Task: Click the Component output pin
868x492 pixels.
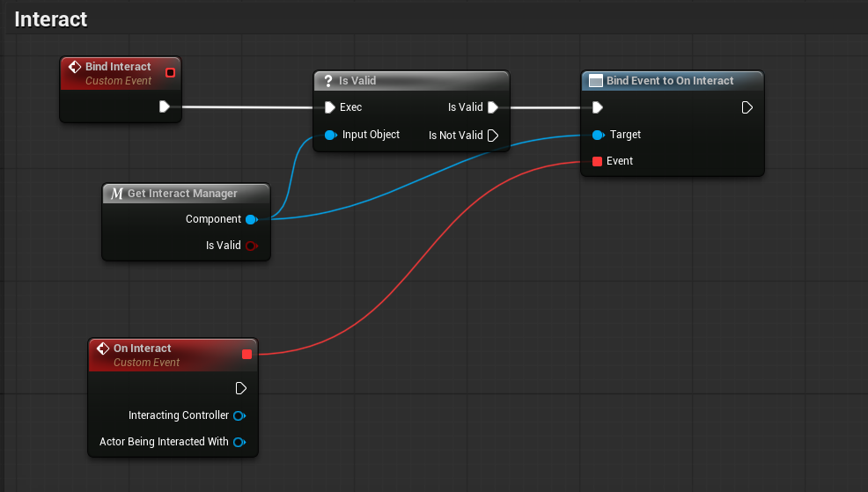Action: [x=251, y=219]
